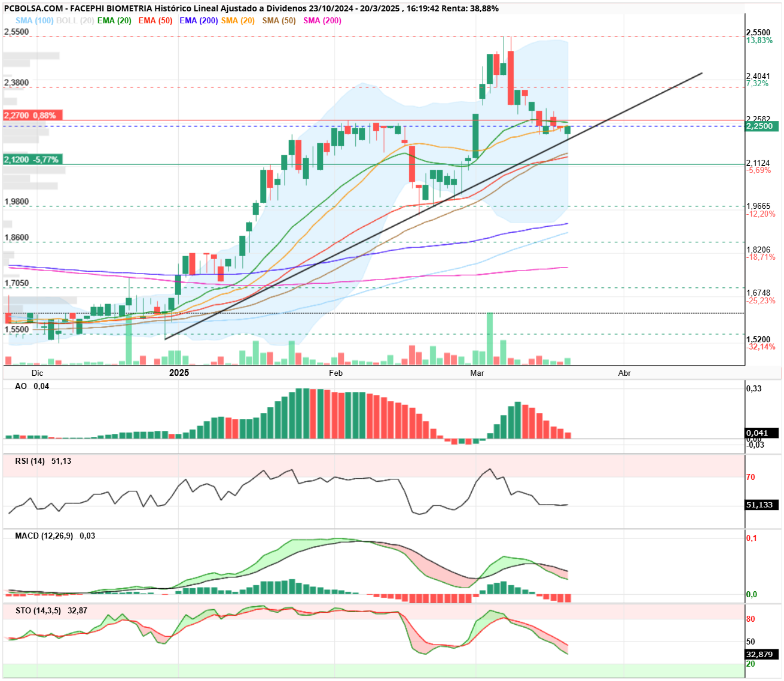Image resolution: width=784 pixels, height=681 pixels.
Task: Select the STO (14,3,5) 32,87 indicator label
Action: 51,610
